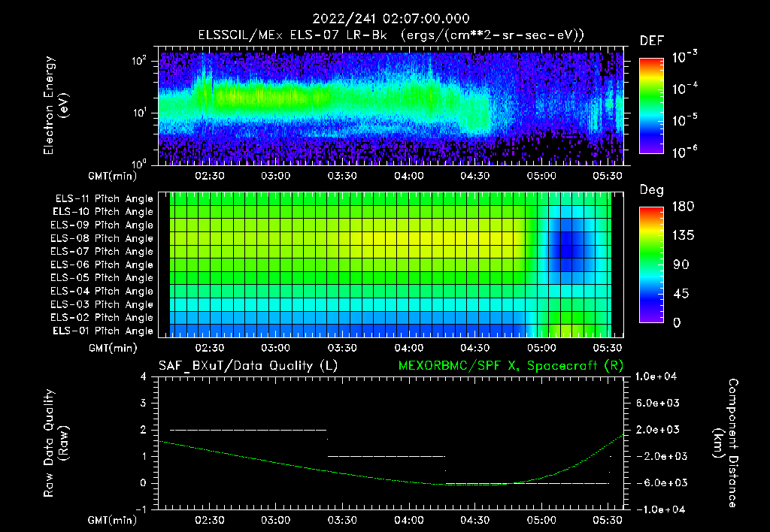
Task: Click the 10^-4 value on DEF scale
Action: tap(684, 89)
